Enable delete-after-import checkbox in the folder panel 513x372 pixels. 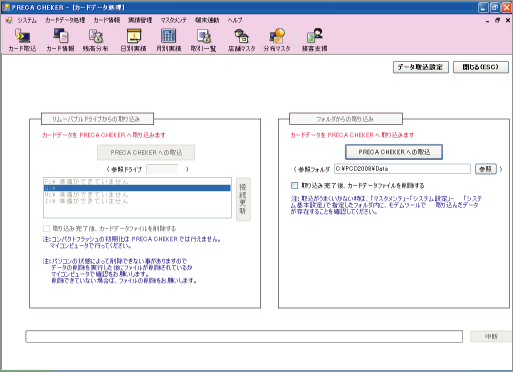tap(294, 185)
